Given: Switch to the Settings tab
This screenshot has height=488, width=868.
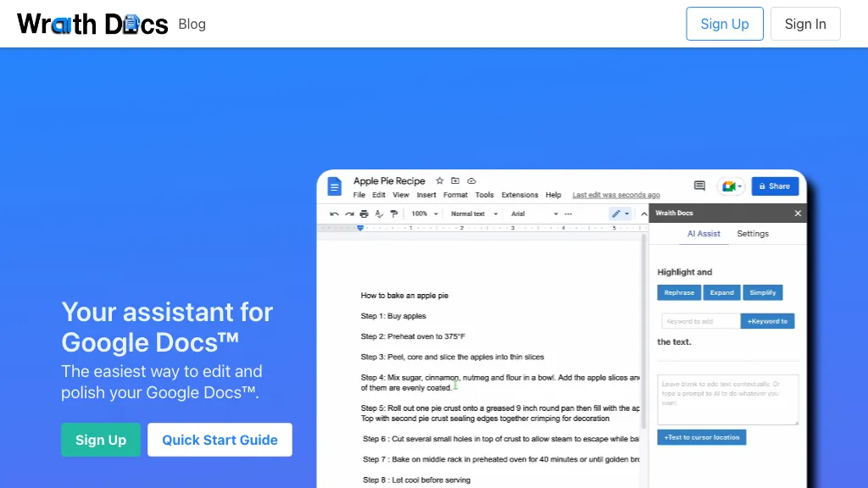Looking at the screenshot, I should [x=753, y=234].
